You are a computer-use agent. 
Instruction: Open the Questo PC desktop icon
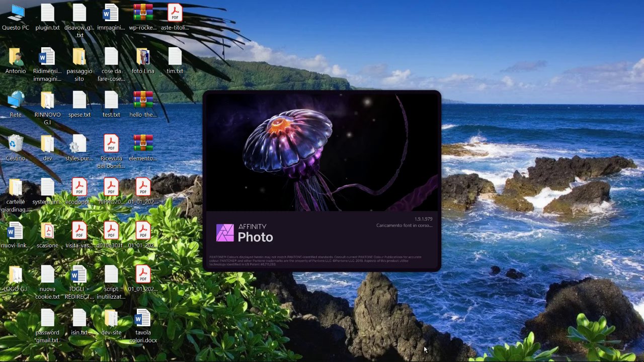pyautogui.click(x=16, y=18)
